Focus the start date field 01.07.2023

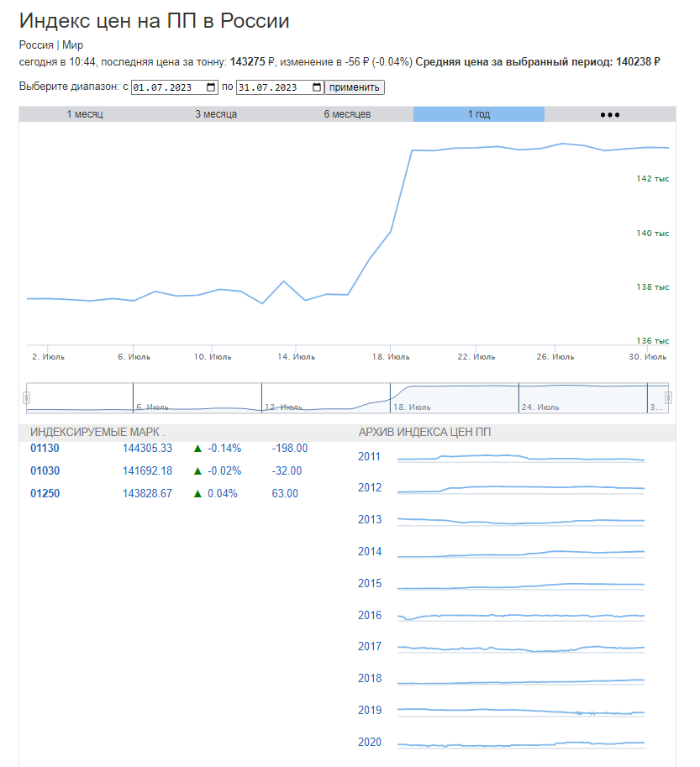[x=175, y=87]
